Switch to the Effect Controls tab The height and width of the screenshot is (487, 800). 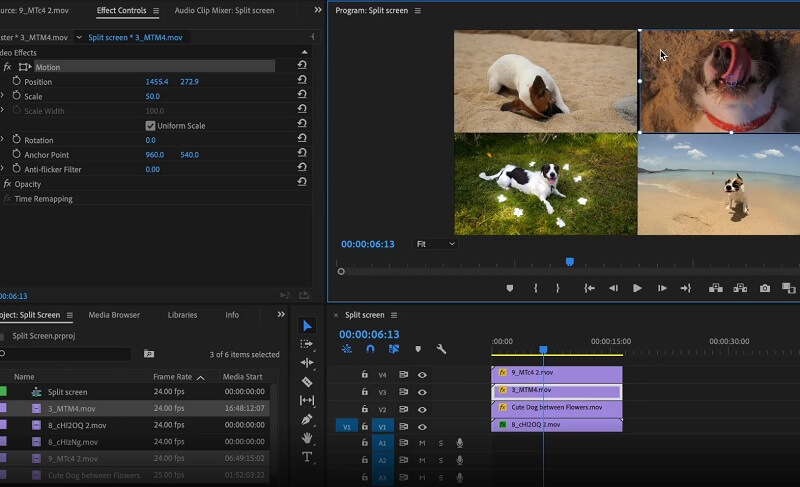[121, 10]
